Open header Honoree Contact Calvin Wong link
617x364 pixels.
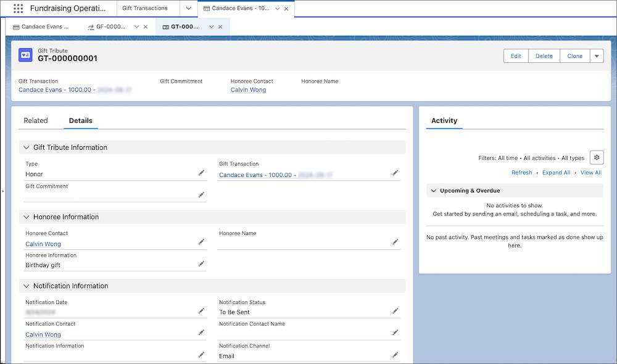pos(248,89)
